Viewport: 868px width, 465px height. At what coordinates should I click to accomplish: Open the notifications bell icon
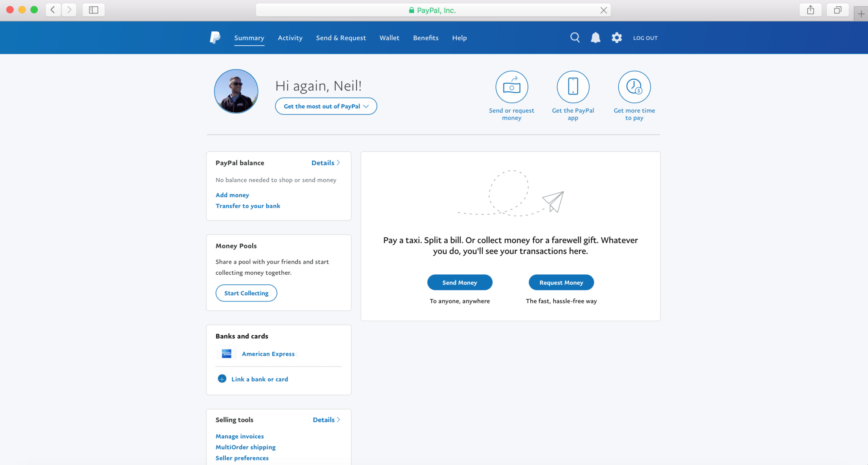click(595, 38)
